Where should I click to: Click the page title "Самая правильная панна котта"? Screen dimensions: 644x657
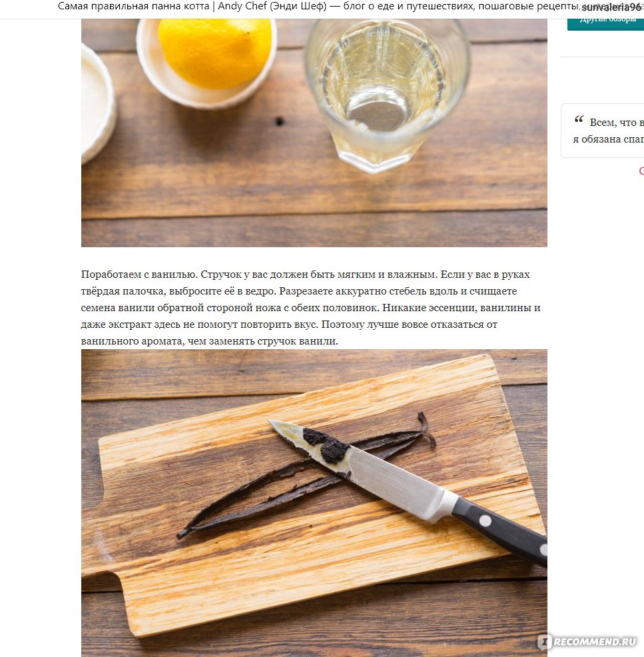[x=133, y=6]
